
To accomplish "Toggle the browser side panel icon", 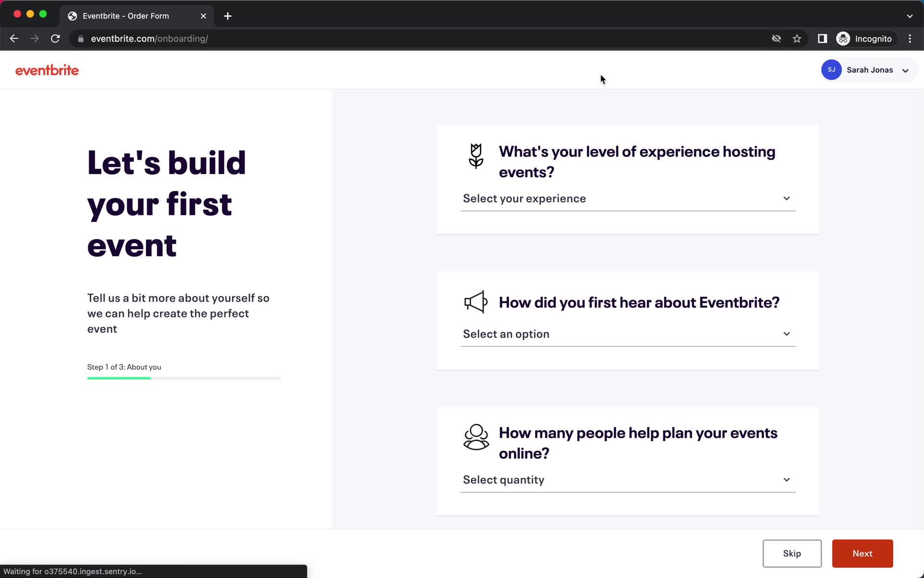I will [x=822, y=39].
